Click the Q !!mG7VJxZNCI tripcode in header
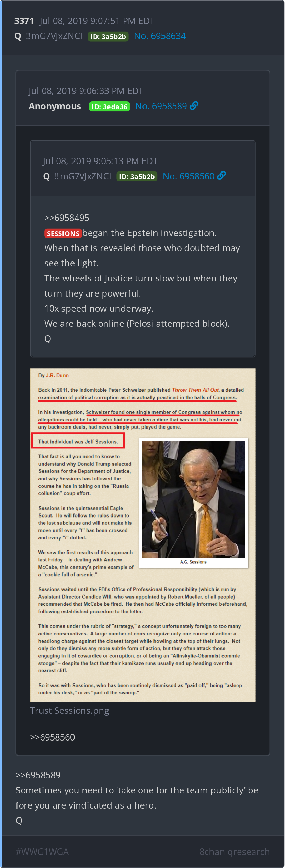285x868 pixels. point(48,36)
